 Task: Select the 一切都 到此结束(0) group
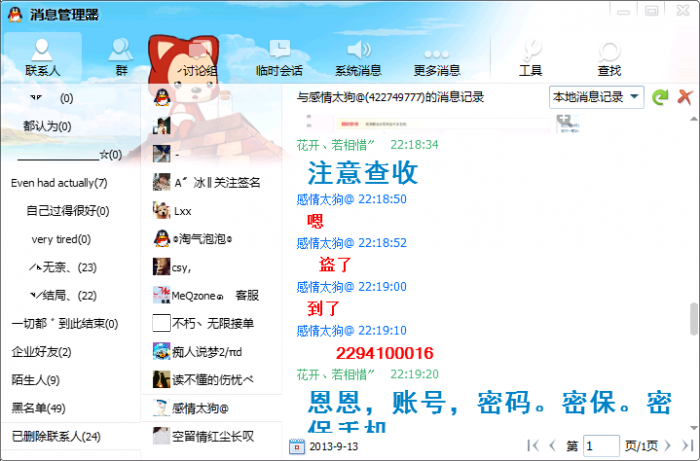pyautogui.click(x=65, y=324)
